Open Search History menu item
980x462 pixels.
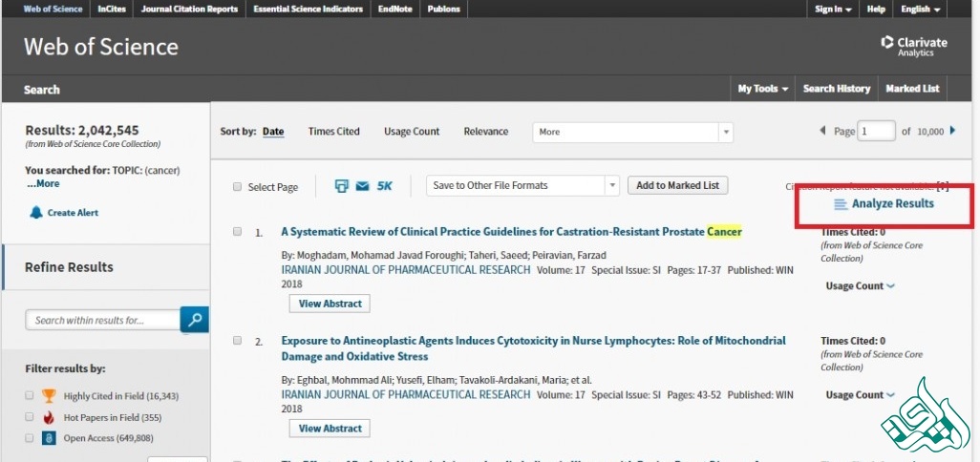(x=837, y=89)
